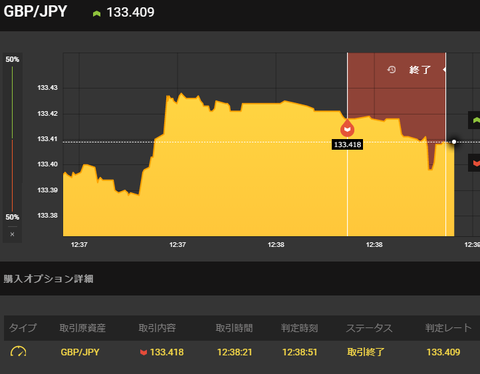Click the 判定レート column header
Screen dimensions: 480x374
tap(448, 328)
